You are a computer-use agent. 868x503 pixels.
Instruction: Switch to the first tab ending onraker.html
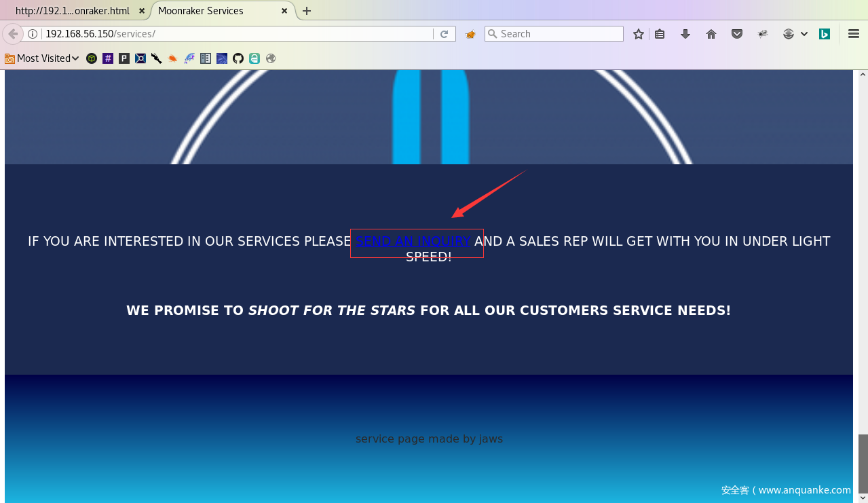point(72,11)
